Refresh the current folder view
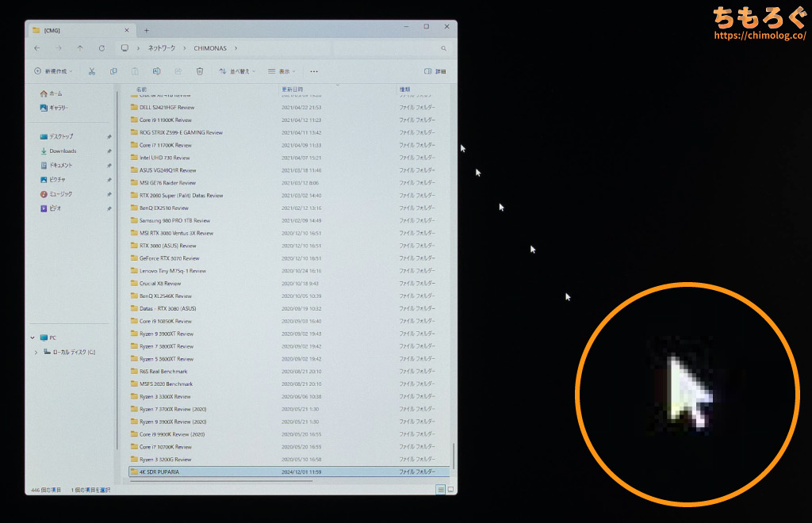The image size is (812, 523). tap(101, 48)
